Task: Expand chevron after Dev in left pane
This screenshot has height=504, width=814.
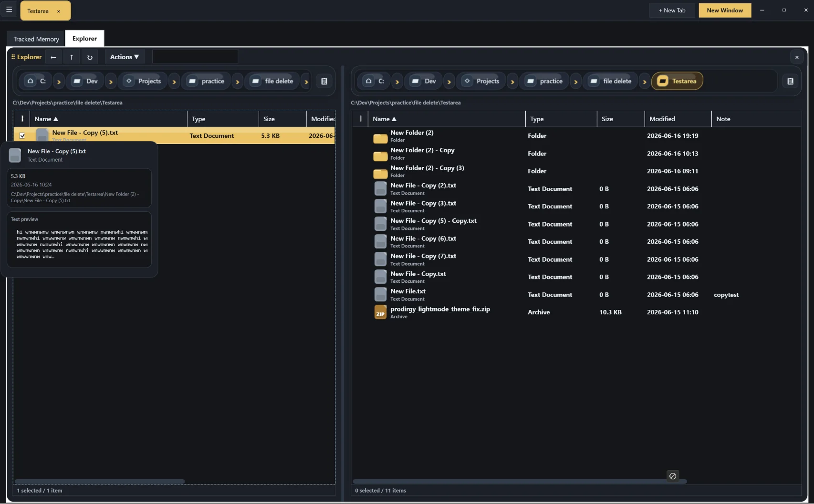Action: point(111,82)
